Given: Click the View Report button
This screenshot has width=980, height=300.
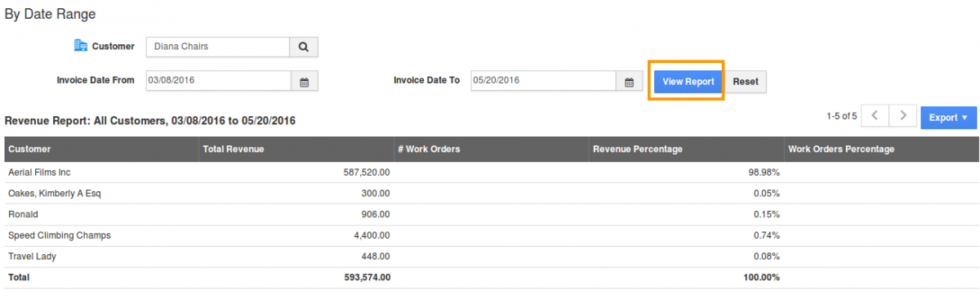Looking at the screenshot, I should (x=688, y=82).
